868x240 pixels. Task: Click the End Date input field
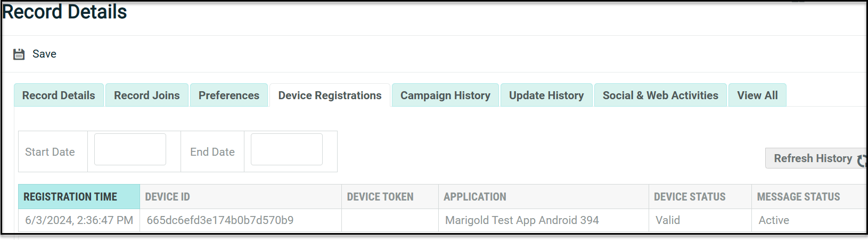[286, 149]
